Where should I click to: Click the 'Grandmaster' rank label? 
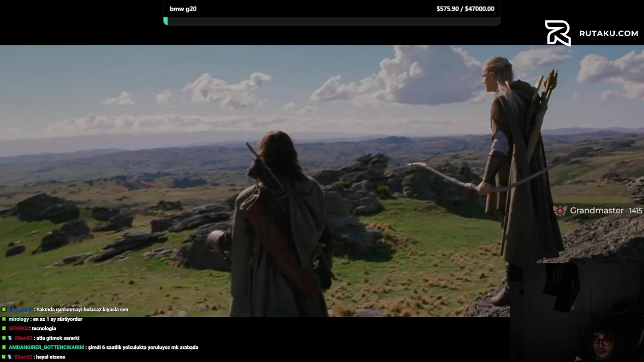click(597, 211)
